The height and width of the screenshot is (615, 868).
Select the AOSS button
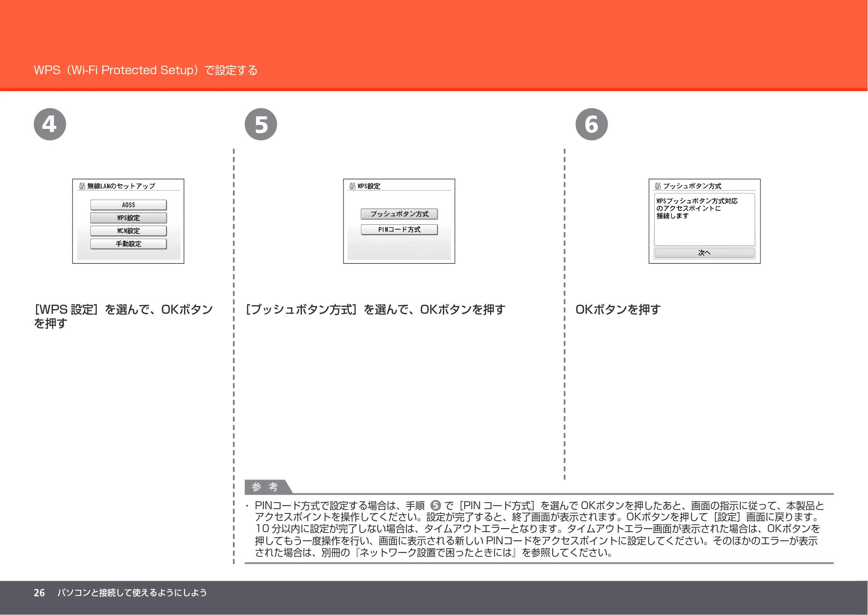(128, 205)
